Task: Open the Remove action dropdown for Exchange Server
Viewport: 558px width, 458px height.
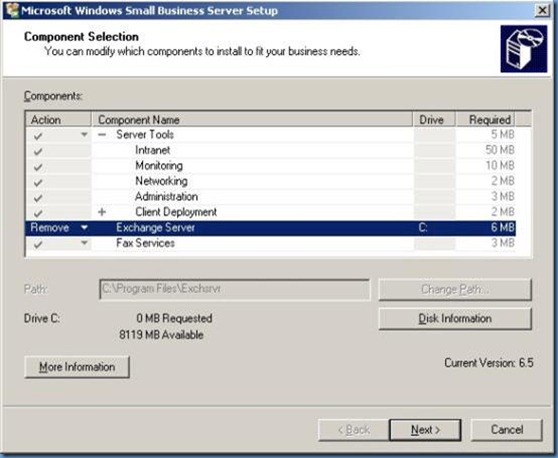Action: [x=84, y=227]
